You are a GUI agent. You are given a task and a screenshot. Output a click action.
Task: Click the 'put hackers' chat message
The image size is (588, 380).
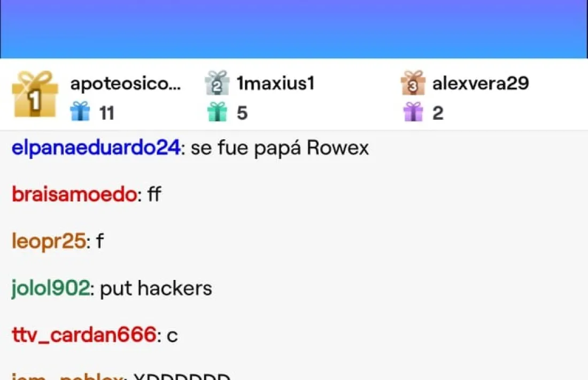156,288
